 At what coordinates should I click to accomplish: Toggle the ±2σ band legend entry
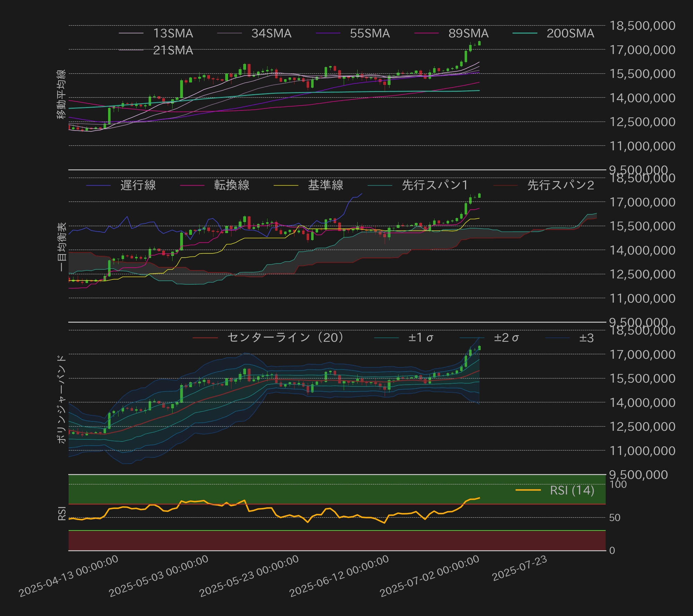coord(506,338)
